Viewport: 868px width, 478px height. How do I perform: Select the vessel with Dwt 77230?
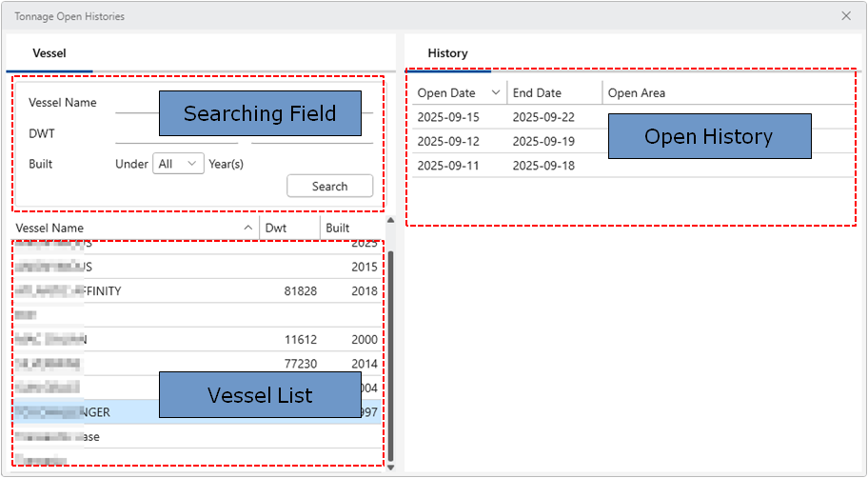pyautogui.click(x=190, y=364)
